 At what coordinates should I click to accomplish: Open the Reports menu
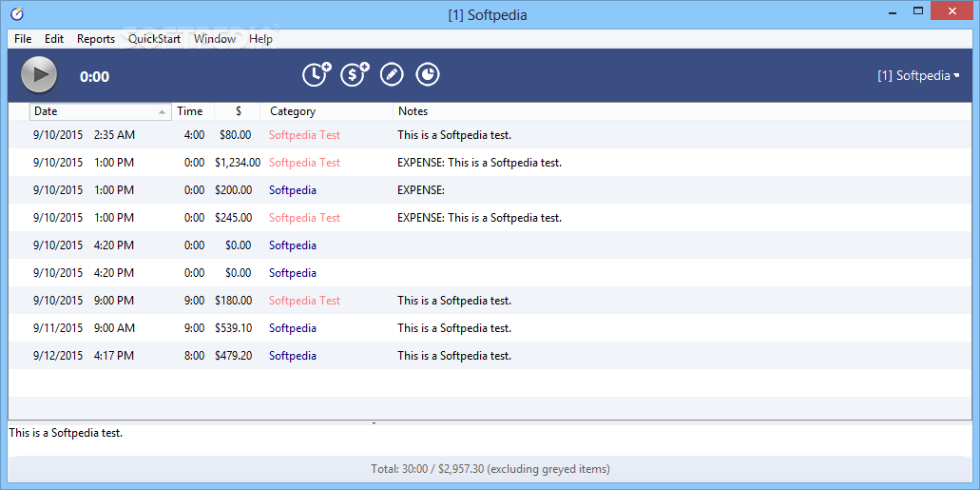click(96, 39)
